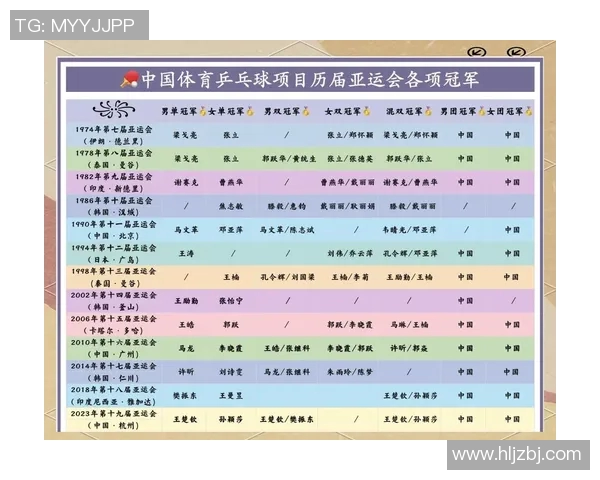Image resolution: width=600 pixels, height=480 pixels.
Task: Click the 许昕/郭焱 mixed doubles cell
Action: click(409, 348)
